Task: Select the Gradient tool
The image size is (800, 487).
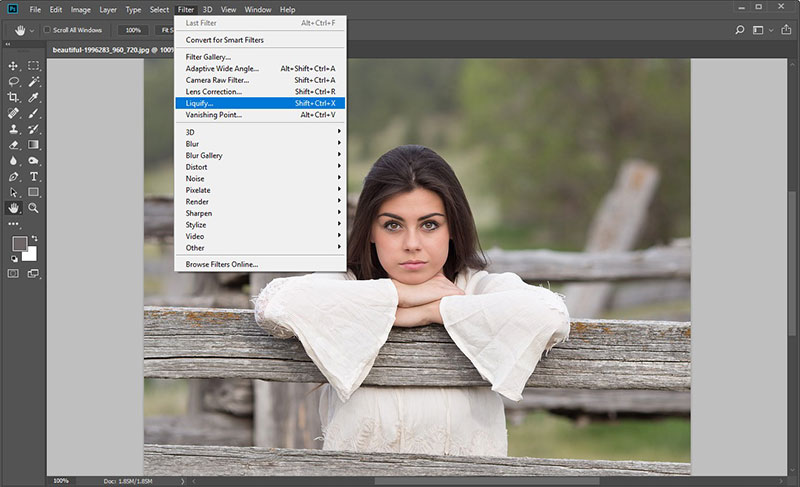Action: pyautogui.click(x=33, y=145)
